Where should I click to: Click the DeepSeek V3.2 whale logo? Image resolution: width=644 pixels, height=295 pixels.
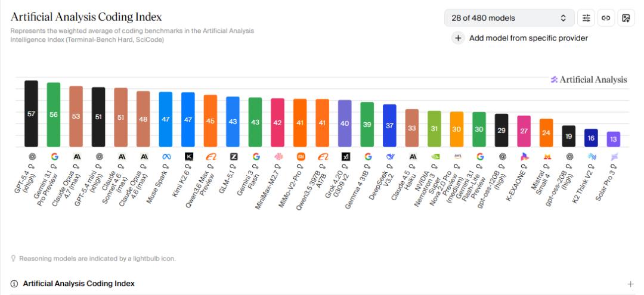pyautogui.click(x=390, y=157)
